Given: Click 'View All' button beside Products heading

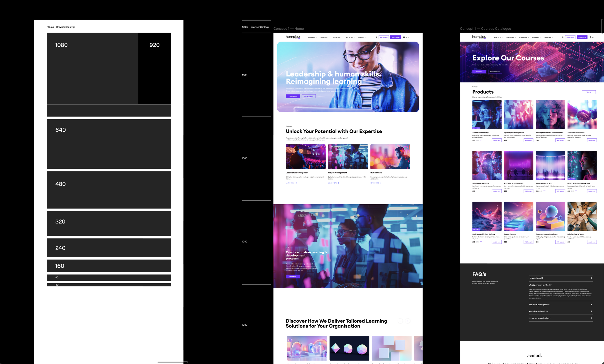Looking at the screenshot, I should [589, 92].
